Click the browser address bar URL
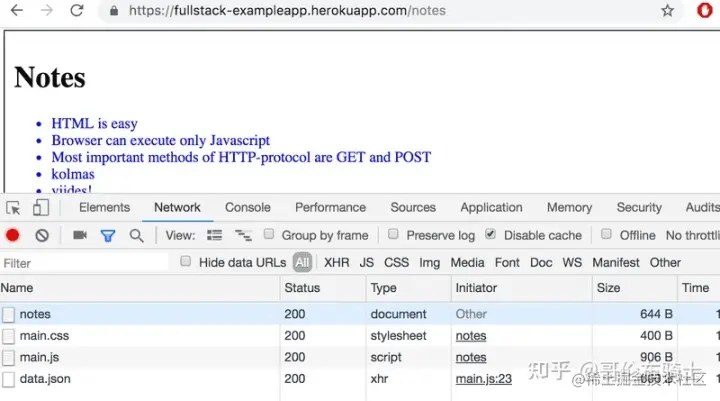Screen dimensions: 720x401 (287, 11)
